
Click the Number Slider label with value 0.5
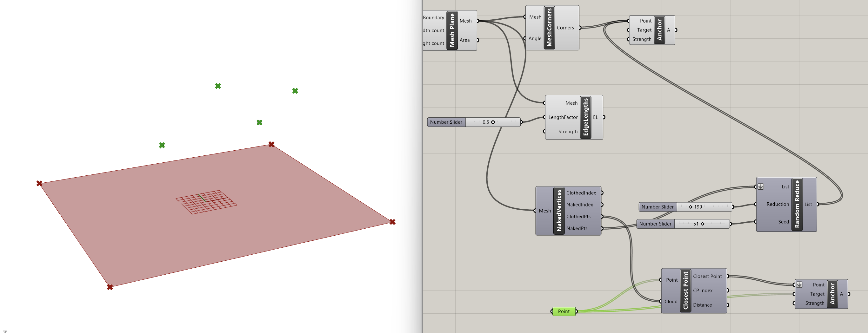(x=446, y=122)
